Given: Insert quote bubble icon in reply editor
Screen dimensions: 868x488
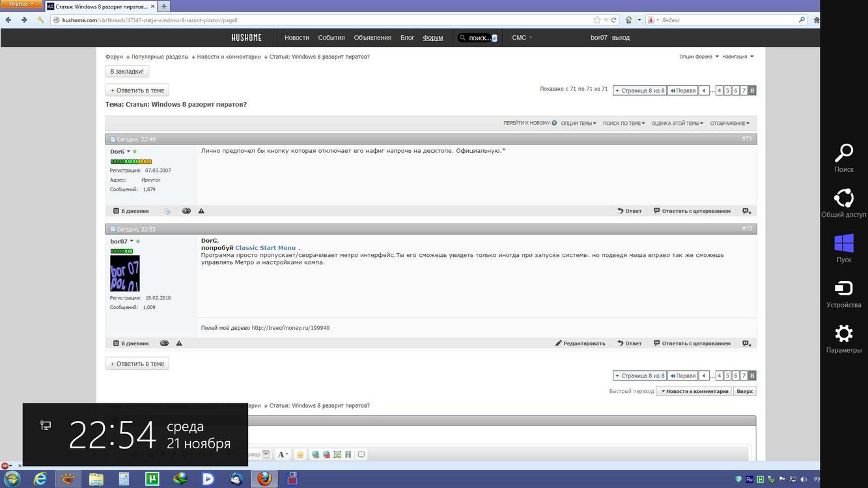Looking at the screenshot, I should click(x=361, y=455).
